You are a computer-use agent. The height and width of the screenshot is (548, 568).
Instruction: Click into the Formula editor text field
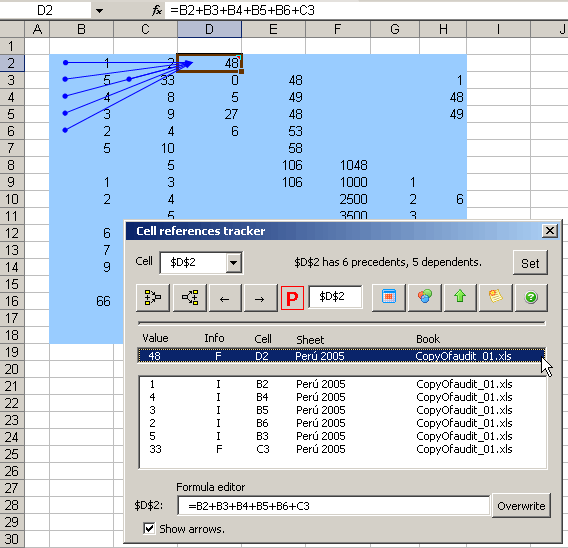click(x=333, y=506)
